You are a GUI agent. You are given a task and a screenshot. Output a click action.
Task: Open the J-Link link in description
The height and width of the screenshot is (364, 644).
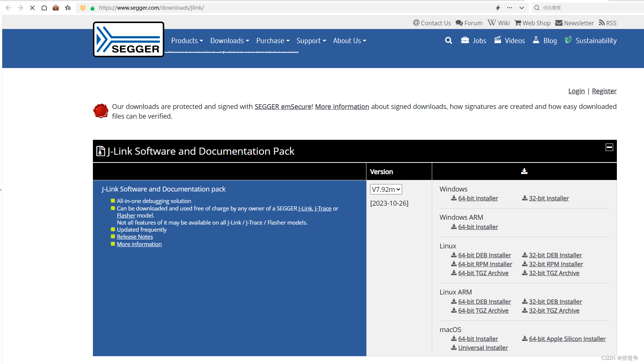(x=305, y=209)
